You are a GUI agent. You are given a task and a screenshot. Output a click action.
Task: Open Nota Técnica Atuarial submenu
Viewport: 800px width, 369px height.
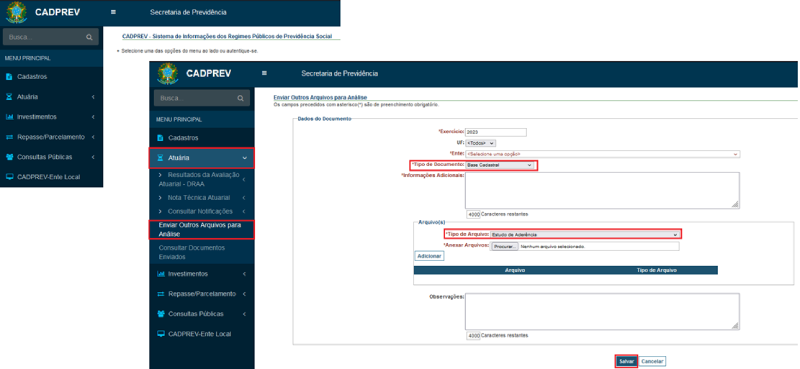(202, 198)
